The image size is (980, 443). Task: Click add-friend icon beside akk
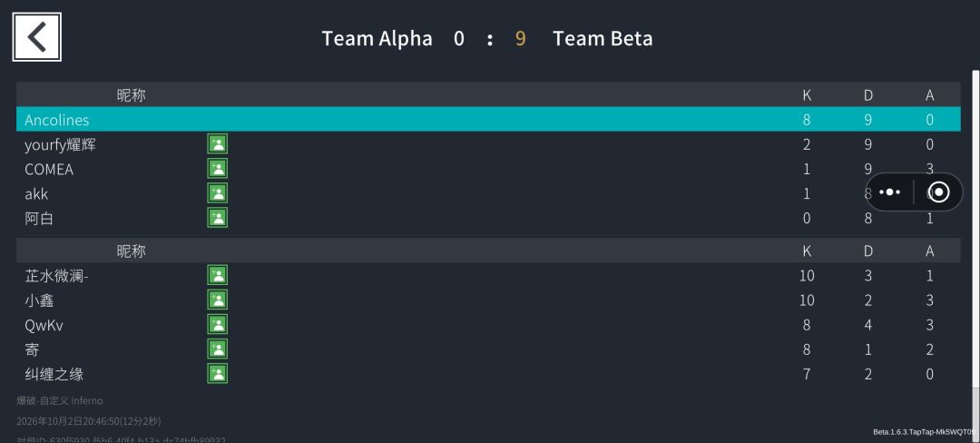[x=218, y=193]
